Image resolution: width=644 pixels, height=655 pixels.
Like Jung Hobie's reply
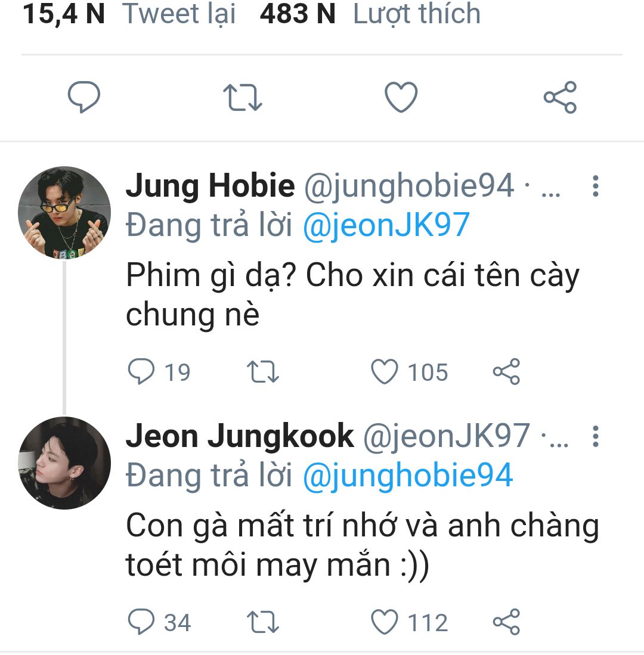385,372
